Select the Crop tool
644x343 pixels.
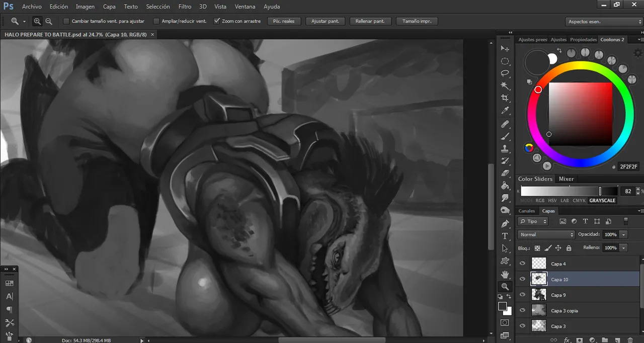(505, 99)
